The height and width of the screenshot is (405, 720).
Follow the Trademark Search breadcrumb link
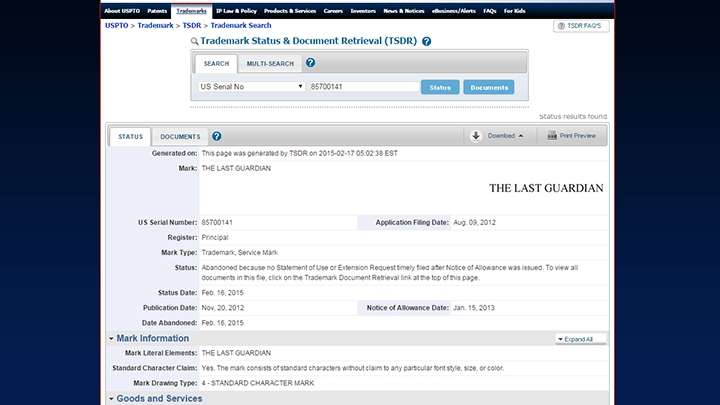click(238, 25)
